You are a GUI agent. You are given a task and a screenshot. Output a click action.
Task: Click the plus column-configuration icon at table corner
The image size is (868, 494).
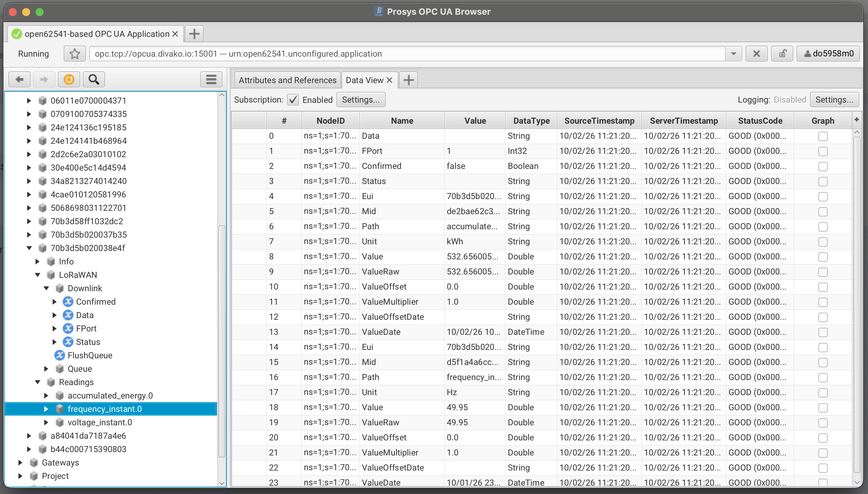[x=857, y=119]
